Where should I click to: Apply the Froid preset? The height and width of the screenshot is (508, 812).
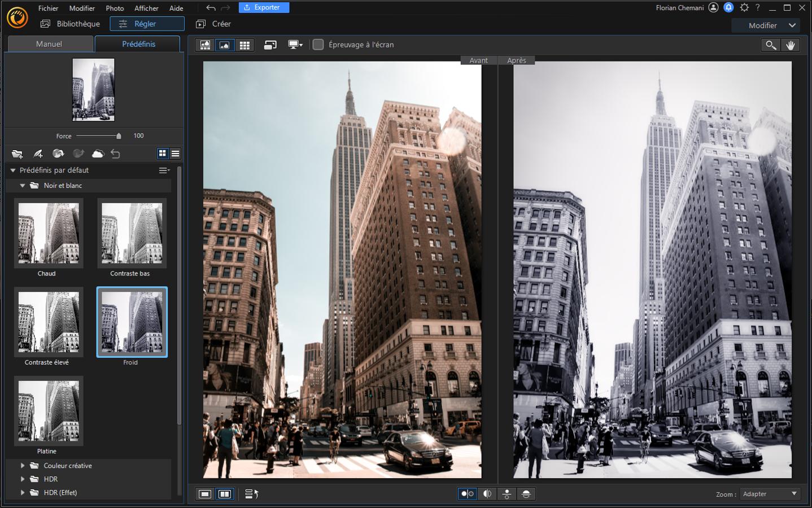[x=132, y=322]
